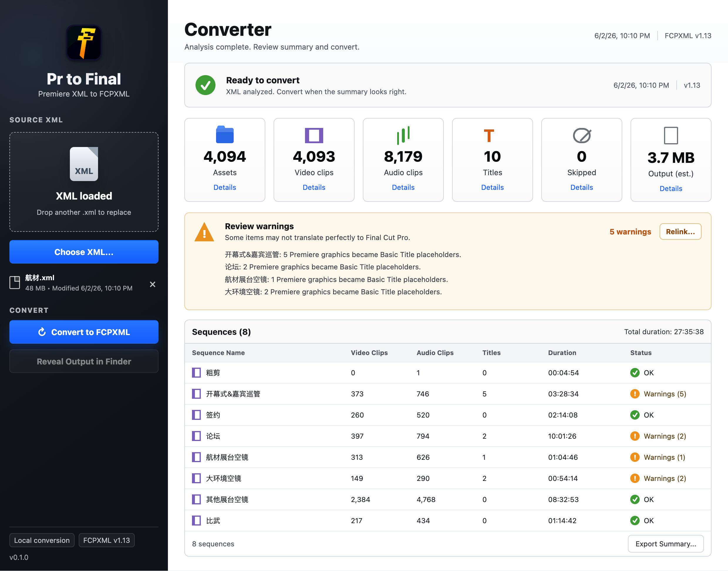Screen dimensions: 728x571
Task: Click the sequence icon next to 大环境空镜
Action: pos(196,478)
